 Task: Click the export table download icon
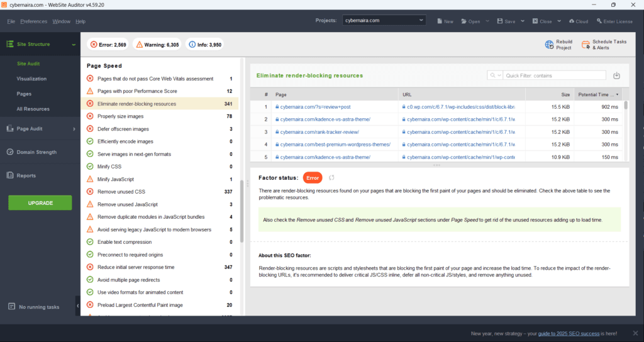(616, 75)
